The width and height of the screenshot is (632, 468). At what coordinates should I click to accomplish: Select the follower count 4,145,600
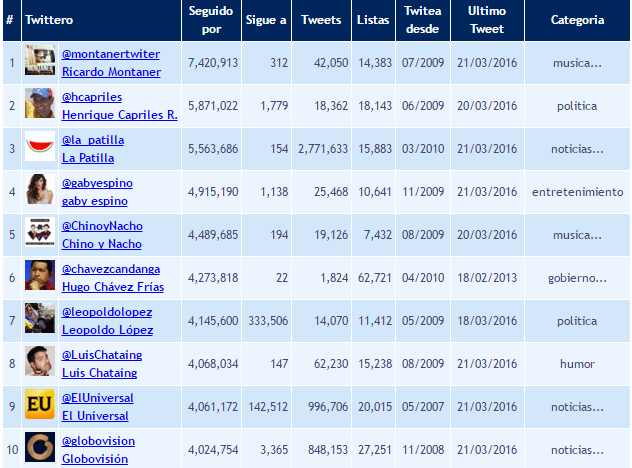(213, 321)
